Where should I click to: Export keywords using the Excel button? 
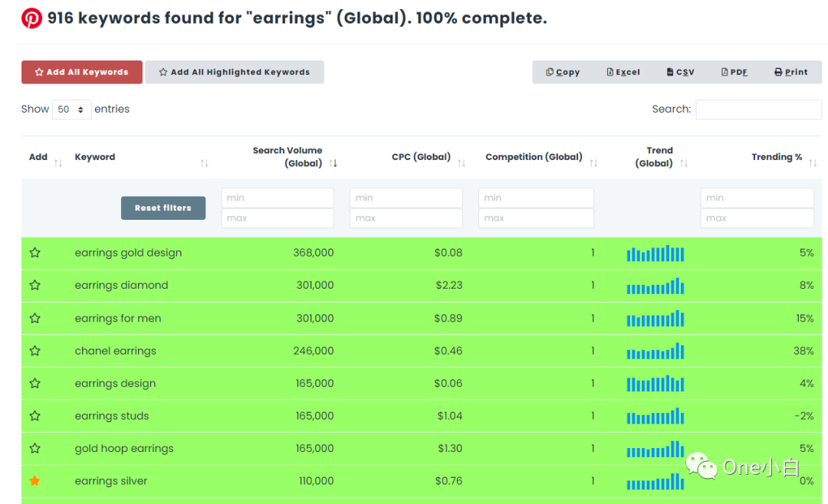[623, 72]
